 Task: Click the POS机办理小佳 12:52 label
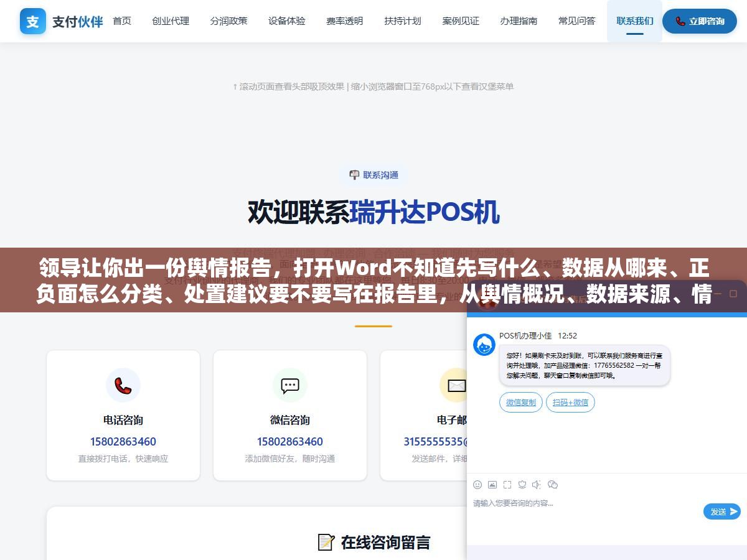[538, 335]
